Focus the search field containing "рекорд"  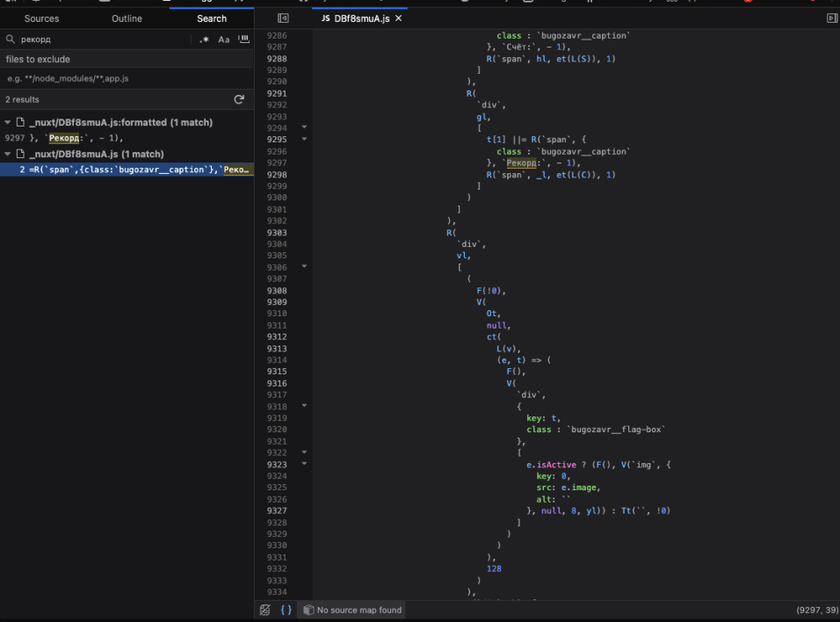105,40
